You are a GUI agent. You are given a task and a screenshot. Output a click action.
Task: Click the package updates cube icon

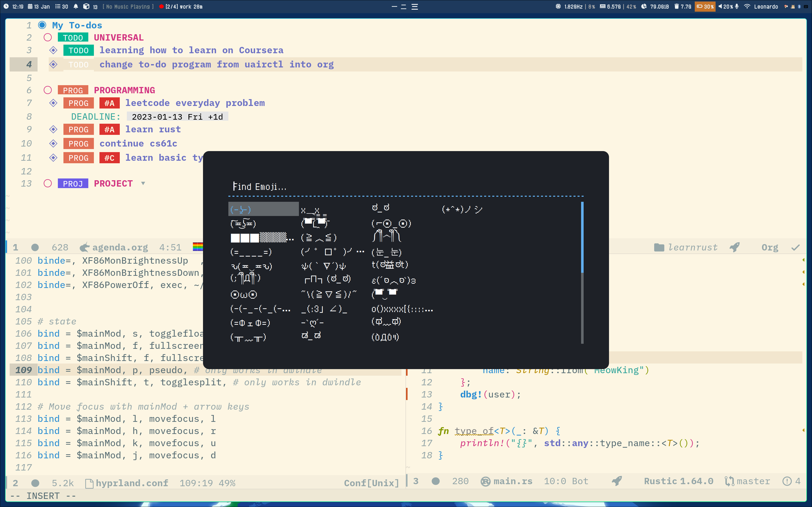86,6
